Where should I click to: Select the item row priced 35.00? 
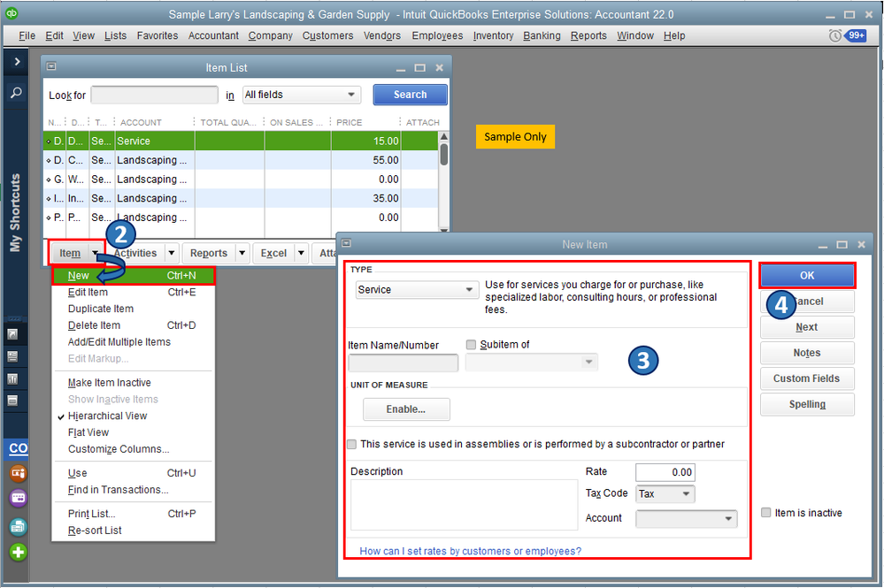click(x=242, y=198)
